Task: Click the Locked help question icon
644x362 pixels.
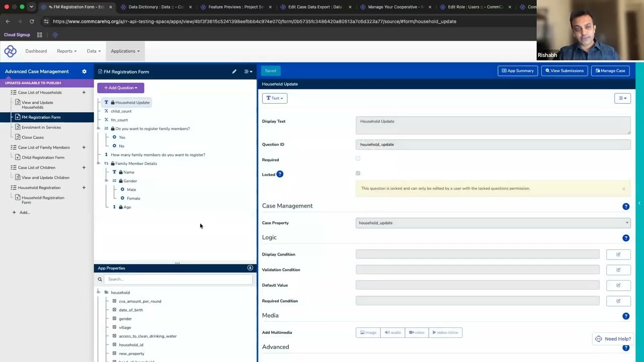Action: pyautogui.click(x=280, y=174)
